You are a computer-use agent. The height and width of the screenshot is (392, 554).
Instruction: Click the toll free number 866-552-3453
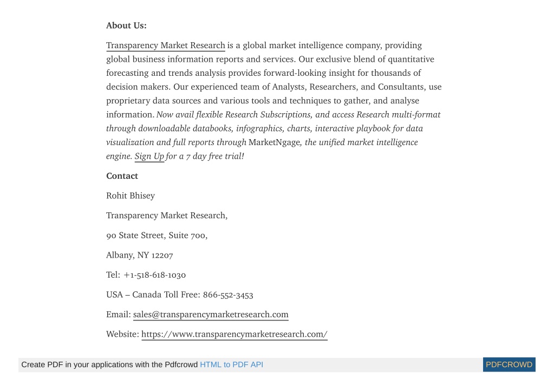(x=228, y=295)
